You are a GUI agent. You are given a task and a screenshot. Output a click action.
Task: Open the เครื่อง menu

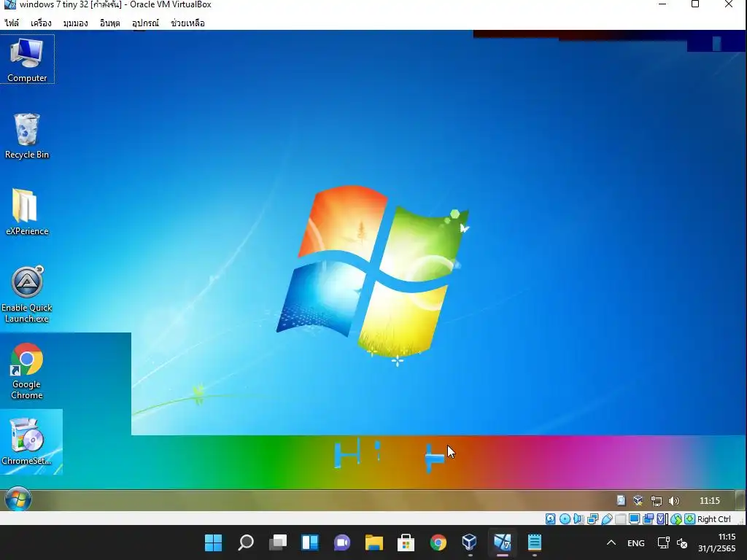click(x=41, y=23)
